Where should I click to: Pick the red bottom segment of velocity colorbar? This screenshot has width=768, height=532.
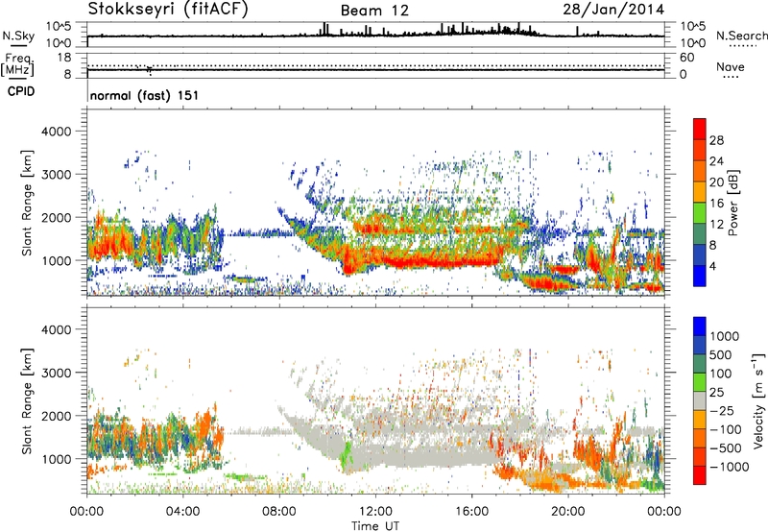click(700, 475)
